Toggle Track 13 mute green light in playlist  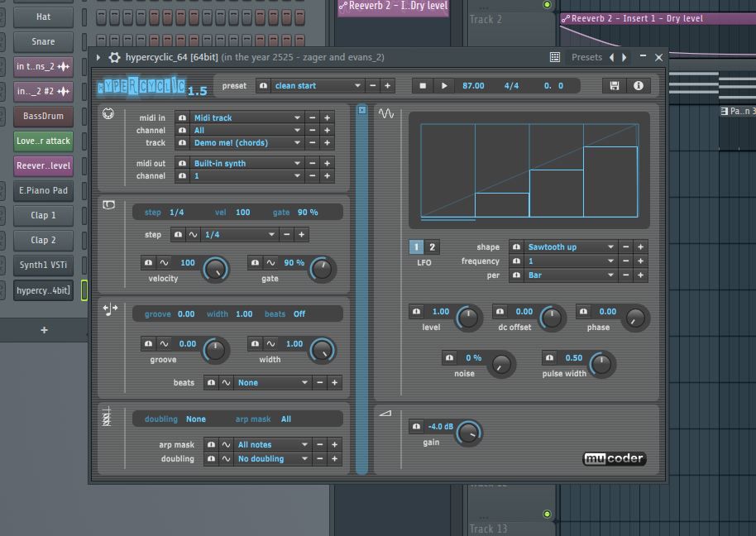pos(547,514)
